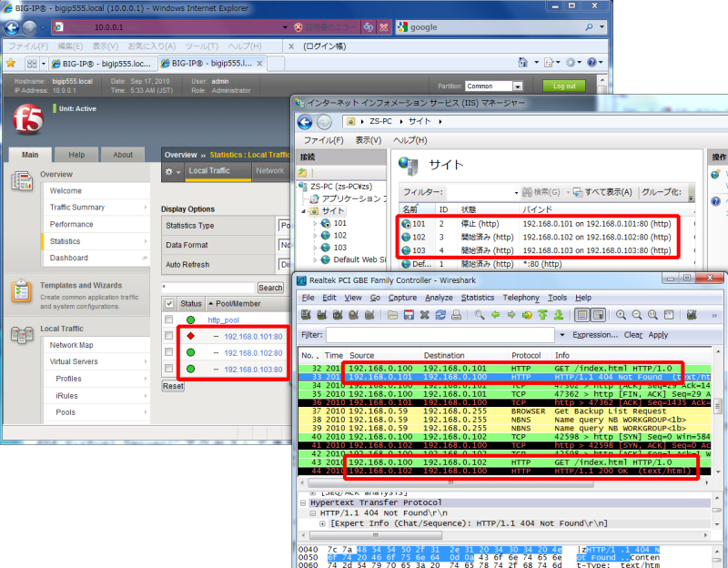Open the gear settings menu beside Local Traffic

point(172,171)
